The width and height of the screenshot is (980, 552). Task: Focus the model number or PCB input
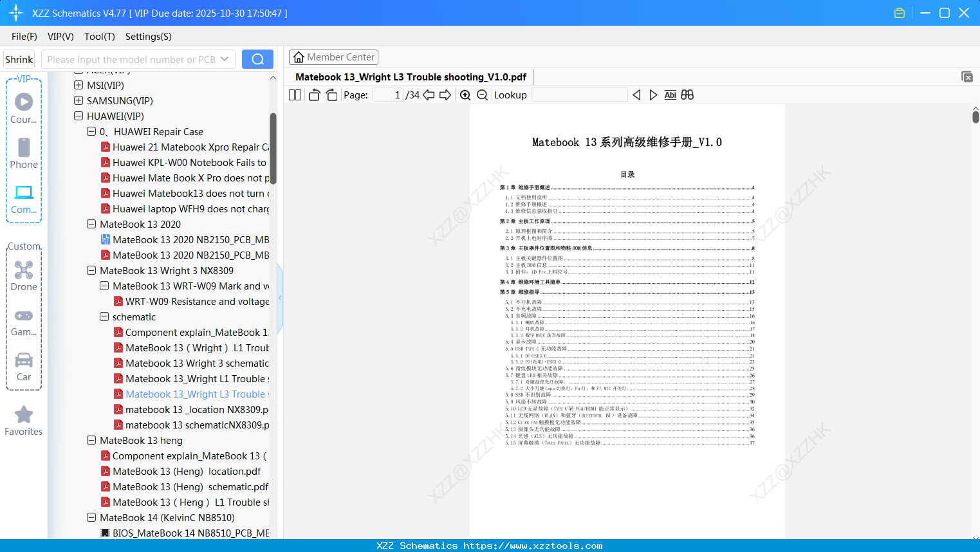131,59
